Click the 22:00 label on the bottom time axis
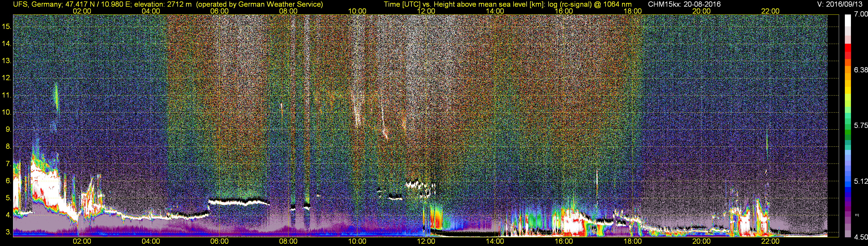 (x=770, y=241)
